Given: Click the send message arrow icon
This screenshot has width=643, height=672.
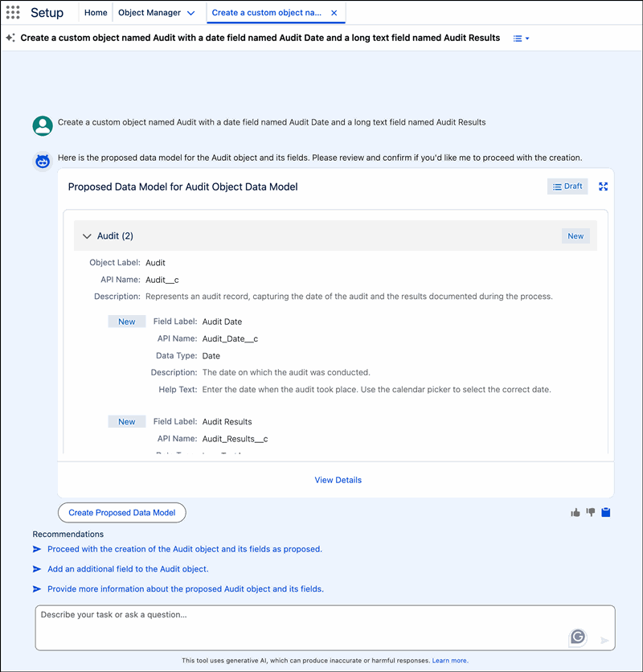Looking at the screenshot, I should [604, 641].
